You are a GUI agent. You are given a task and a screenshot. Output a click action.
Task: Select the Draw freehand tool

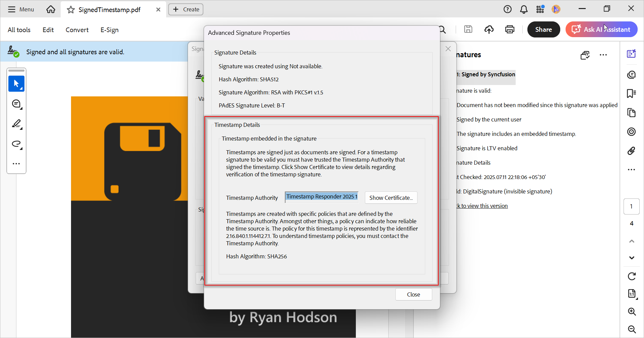(x=16, y=144)
